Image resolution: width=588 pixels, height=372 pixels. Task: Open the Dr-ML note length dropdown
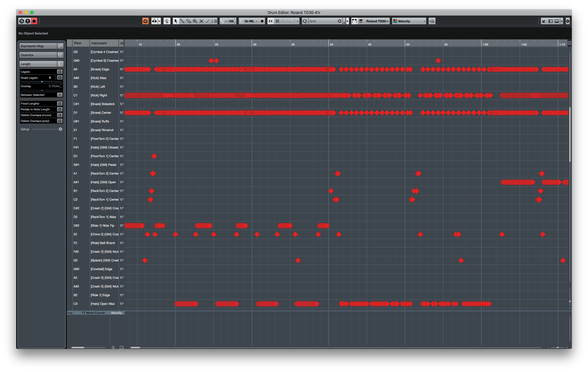[x=249, y=21]
